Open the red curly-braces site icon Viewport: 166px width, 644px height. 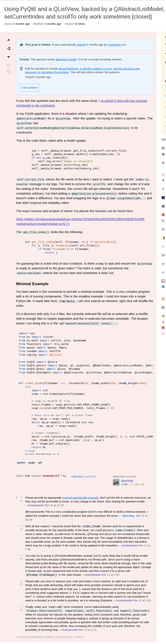click(163, 334)
